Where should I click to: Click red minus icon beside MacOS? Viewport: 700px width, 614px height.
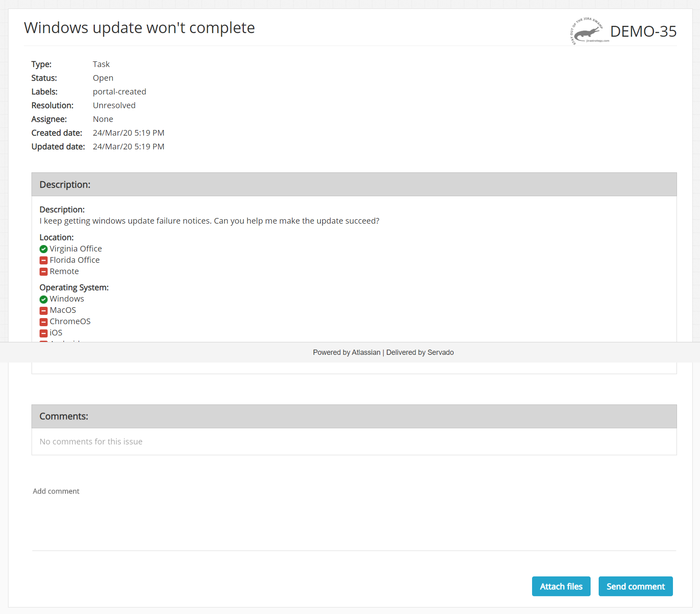pyautogui.click(x=44, y=310)
